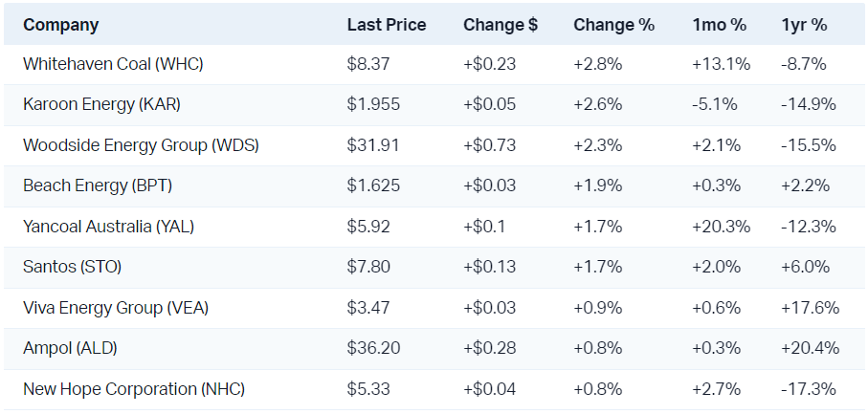Viewport: 868px width, 414px height.
Task: Sort table by Company column header
Action: [x=60, y=25]
